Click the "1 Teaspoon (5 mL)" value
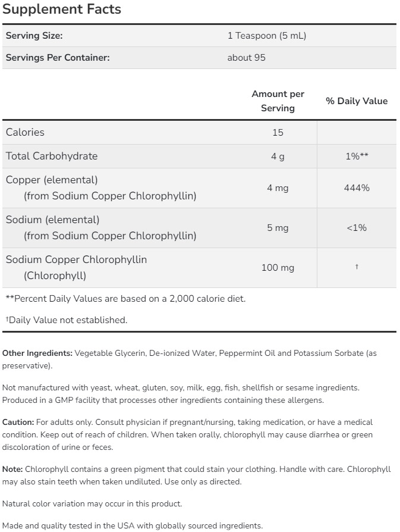Image resolution: width=400 pixels, height=532 pixels. coord(267,36)
